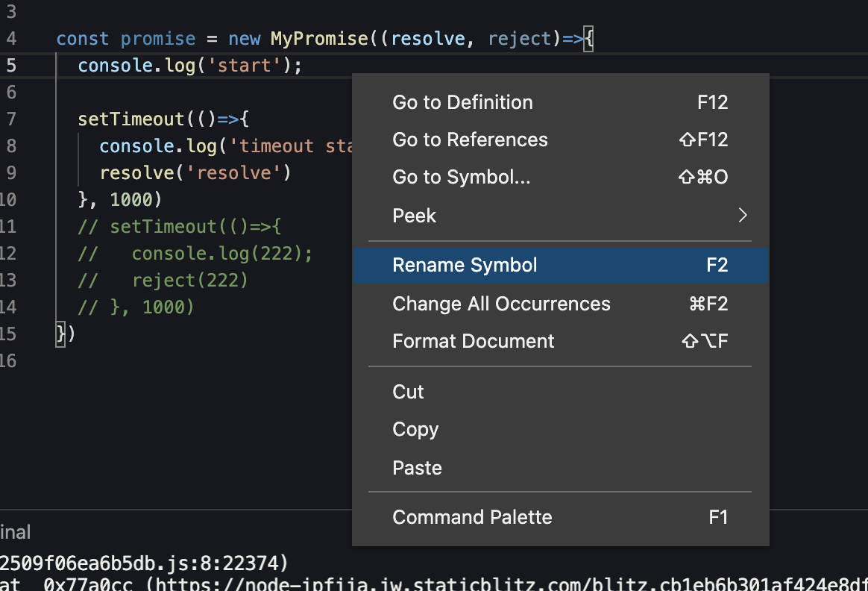This screenshot has width=868, height=591.
Task: Click Cut in the context menu
Action: 560,393
